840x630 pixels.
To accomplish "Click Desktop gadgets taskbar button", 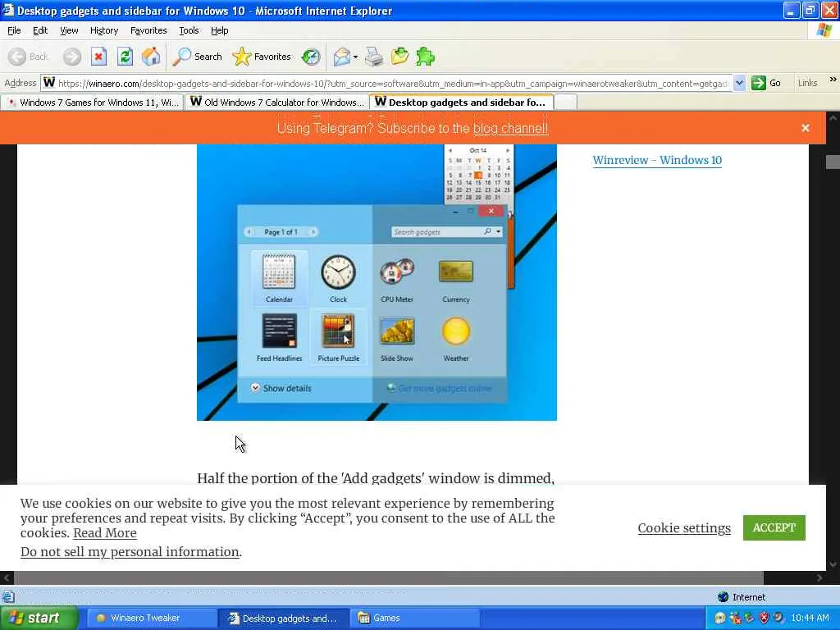I will (284, 619).
